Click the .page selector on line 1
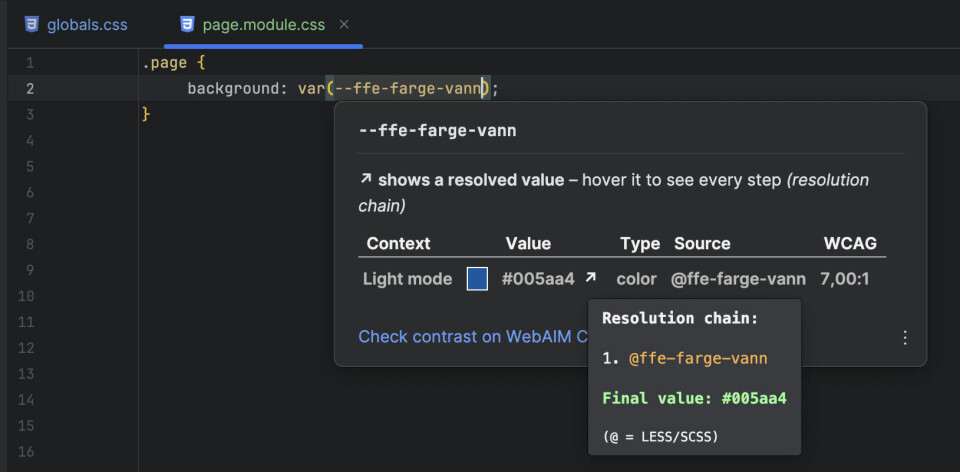Viewport: 960px width, 472px height. (164, 62)
